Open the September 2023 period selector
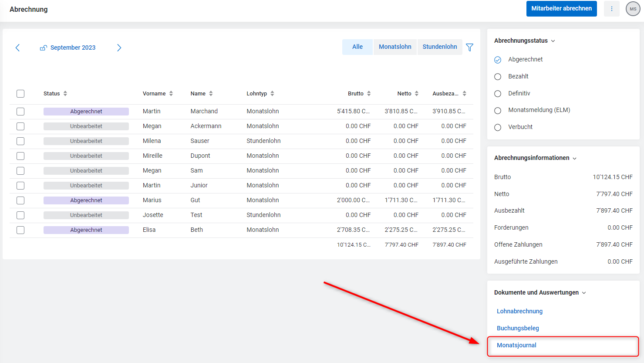The width and height of the screenshot is (644, 363). 72,47
